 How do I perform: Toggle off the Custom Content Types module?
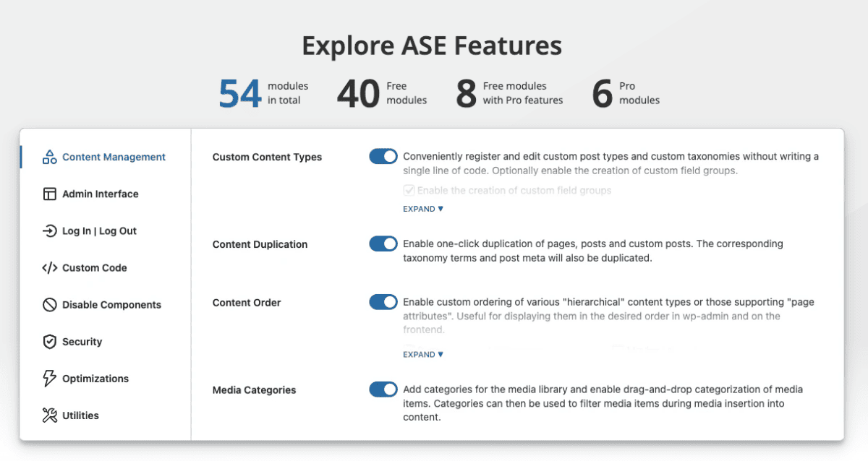coord(383,156)
